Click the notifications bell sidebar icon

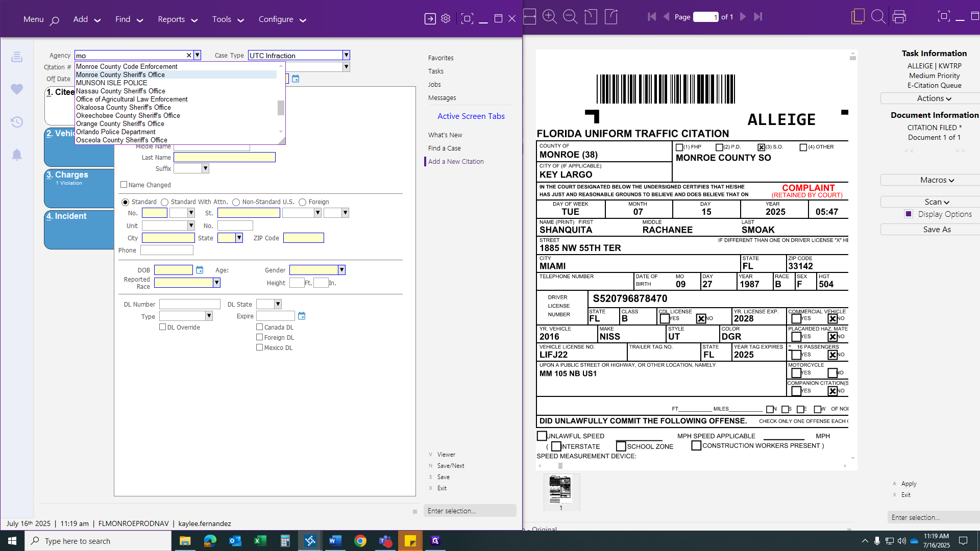pos(17,155)
